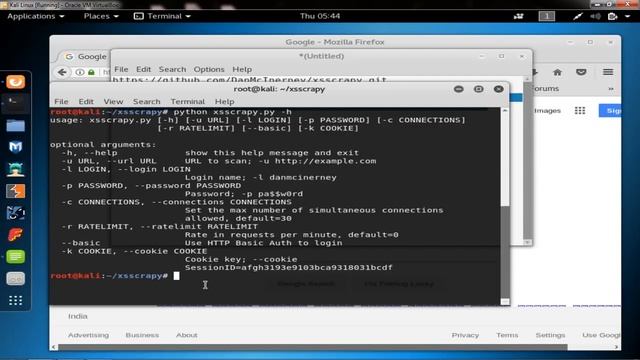The height and width of the screenshot is (360, 640).
Task: Click the site info icon in Firefox address bar
Action: click(80, 72)
